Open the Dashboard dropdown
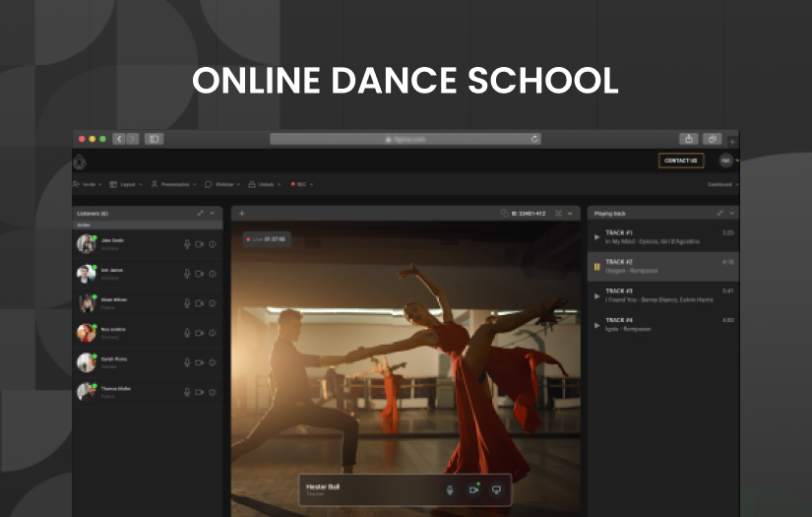Screen dimensions: 812x517 pos(723,184)
